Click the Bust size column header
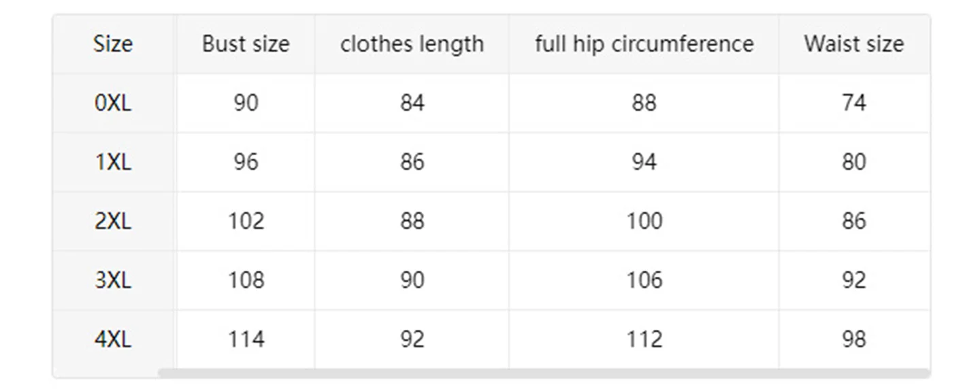The height and width of the screenshot is (391, 980). click(246, 44)
